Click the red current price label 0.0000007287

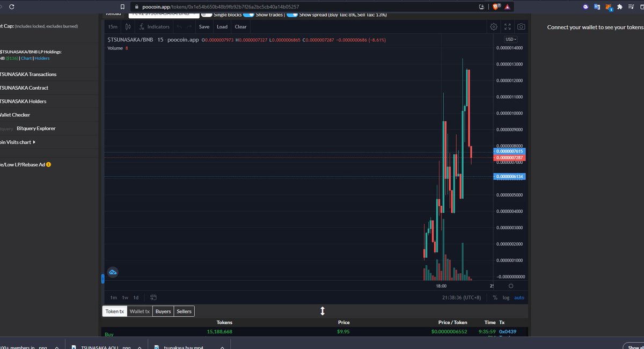[x=509, y=158]
